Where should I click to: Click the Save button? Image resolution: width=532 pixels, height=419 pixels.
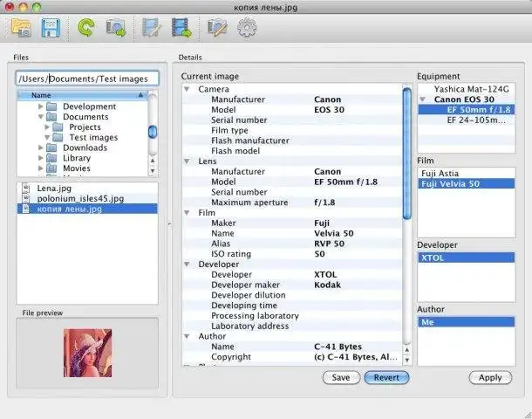click(341, 378)
